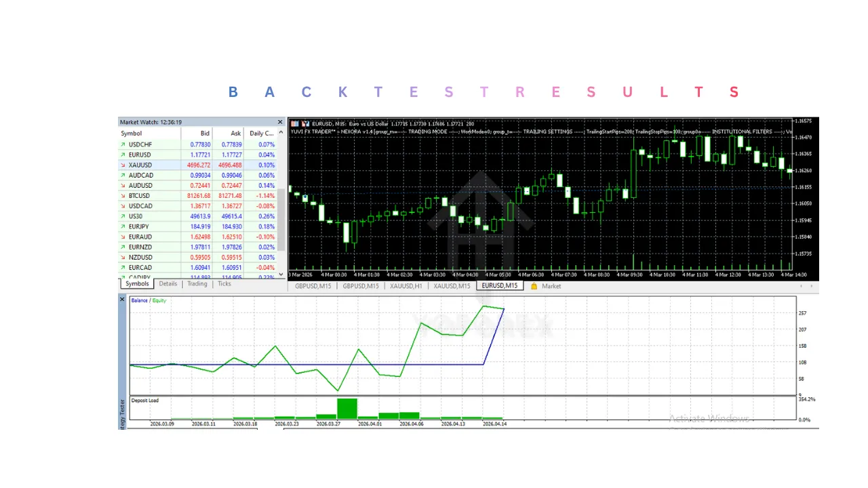868x488 pixels.
Task: Switch to the XAUUSD,H1 chart tab
Action: (406, 286)
